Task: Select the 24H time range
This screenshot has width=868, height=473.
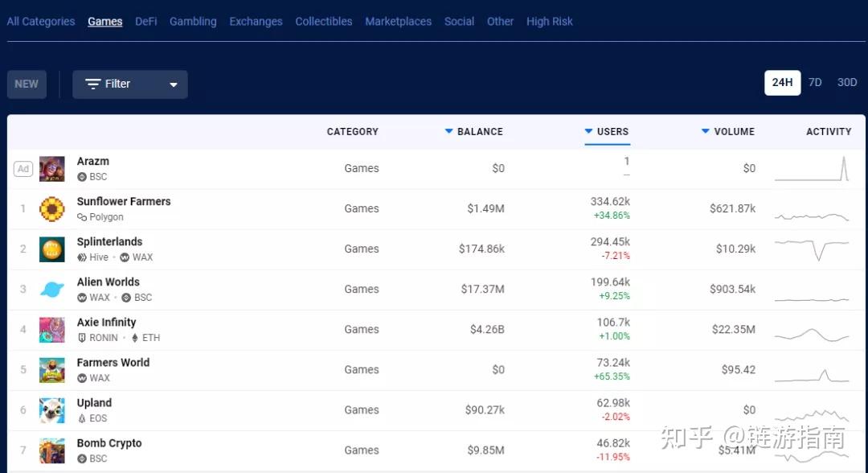Action: pyautogui.click(x=782, y=83)
